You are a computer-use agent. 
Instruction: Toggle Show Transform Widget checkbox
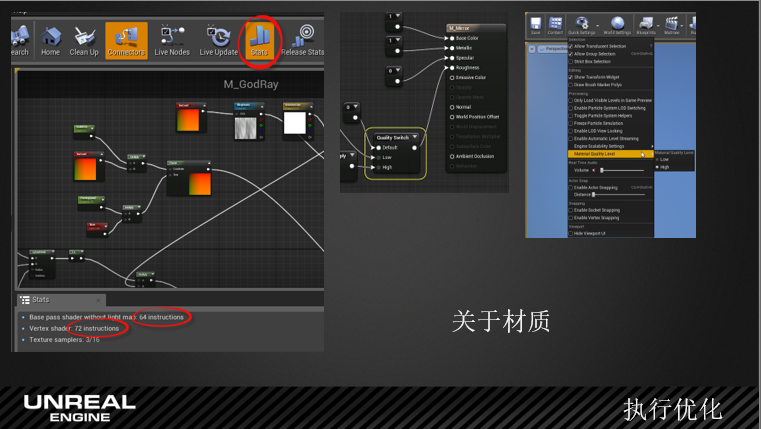(571, 77)
